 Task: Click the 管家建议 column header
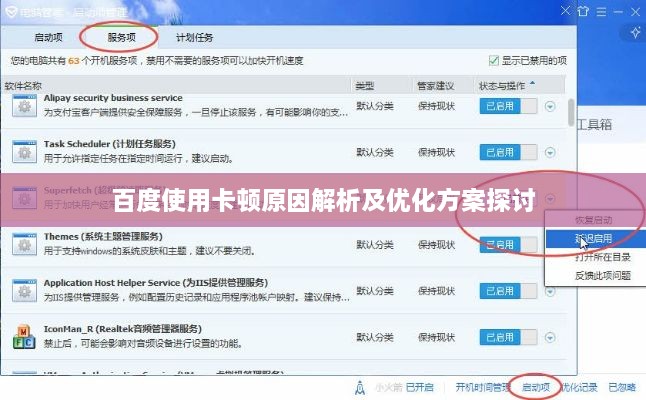coord(435,86)
